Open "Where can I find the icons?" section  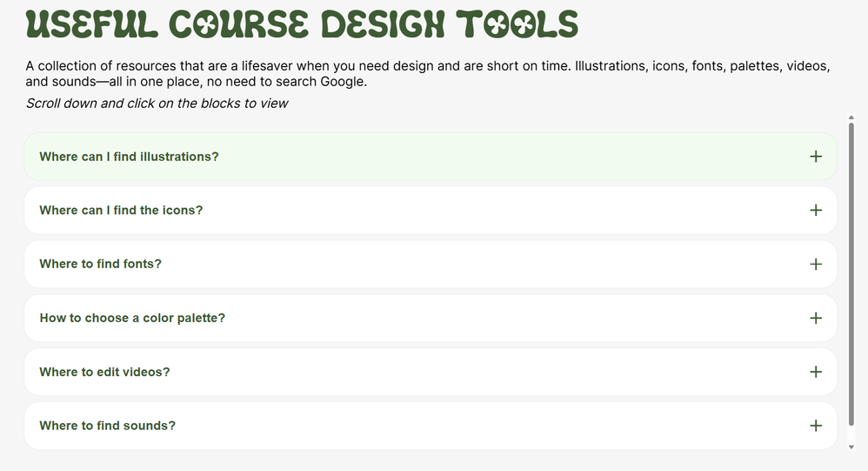(121, 211)
